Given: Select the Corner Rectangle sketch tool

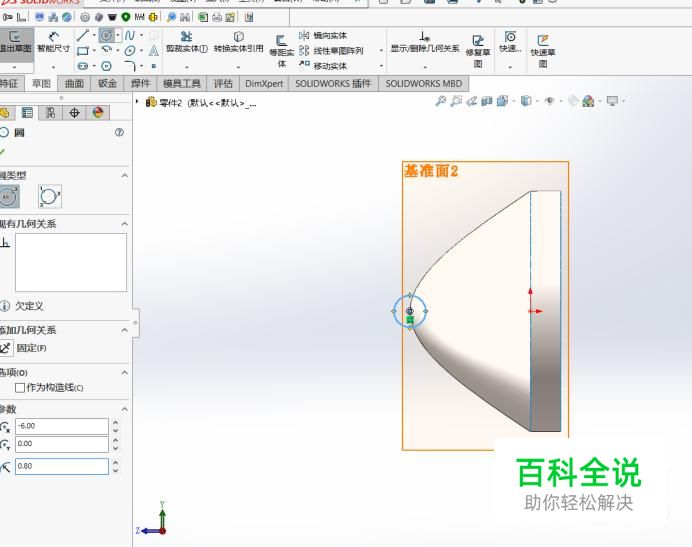Looking at the screenshot, I should [83, 51].
